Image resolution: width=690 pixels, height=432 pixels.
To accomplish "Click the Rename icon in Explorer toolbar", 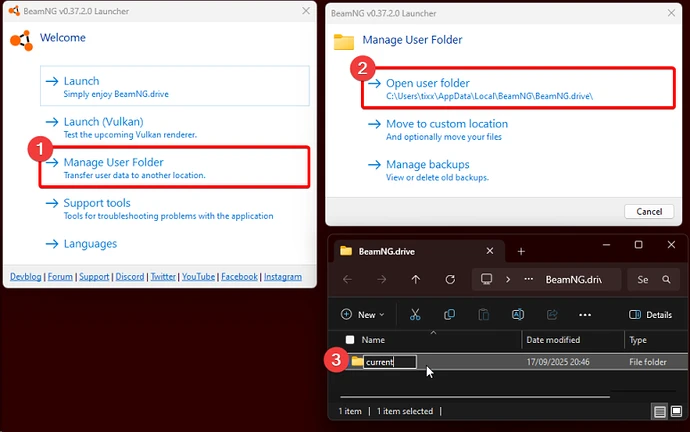I will [x=518, y=314].
